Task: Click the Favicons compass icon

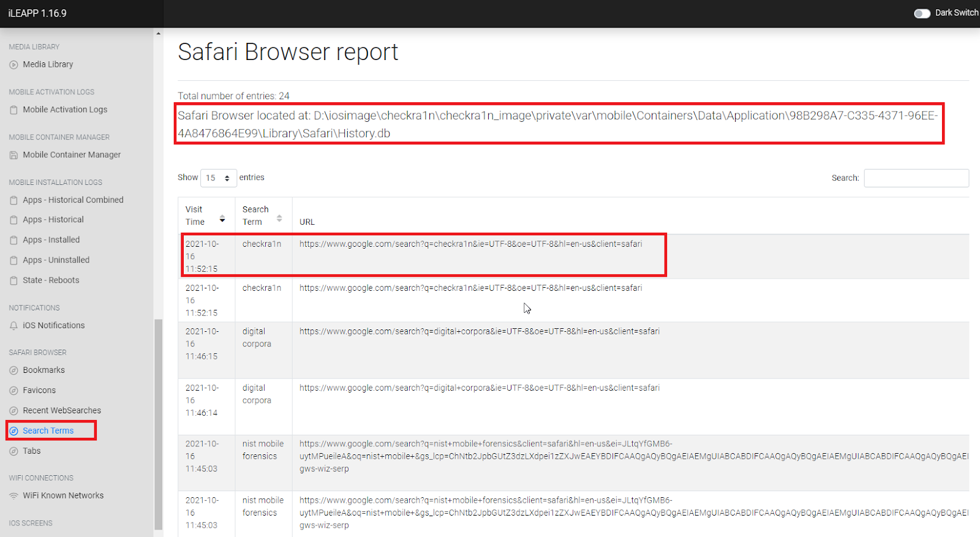Action: click(x=13, y=391)
